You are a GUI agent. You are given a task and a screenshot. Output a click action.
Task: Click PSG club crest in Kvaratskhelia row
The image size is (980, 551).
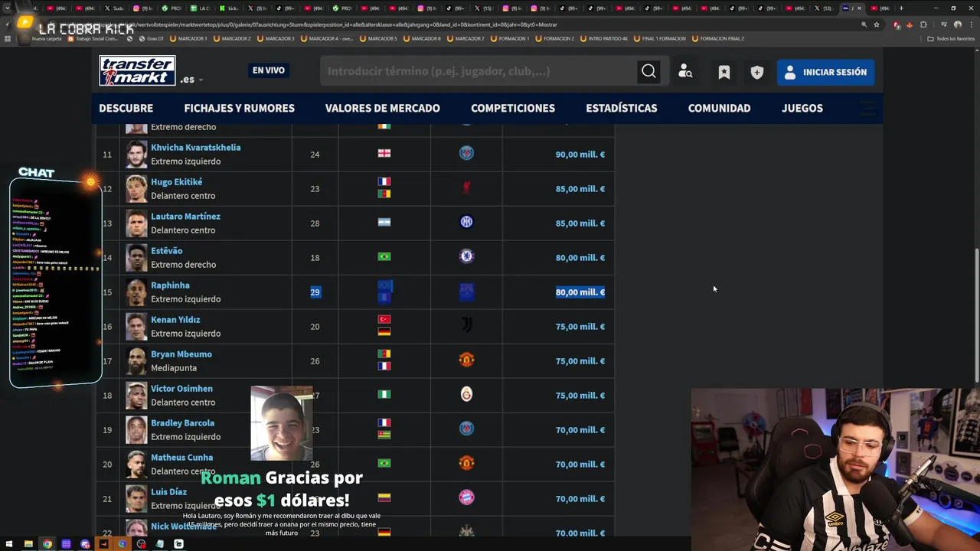[x=466, y=153]
